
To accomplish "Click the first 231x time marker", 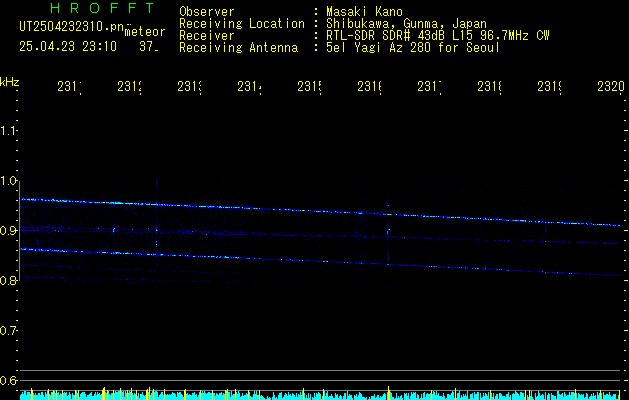I will (x=69, y=86).
